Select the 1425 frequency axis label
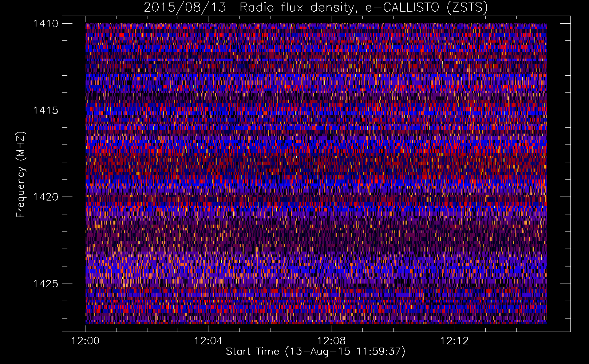The height and width of the screenshot is (364, 589). [46, 284]
